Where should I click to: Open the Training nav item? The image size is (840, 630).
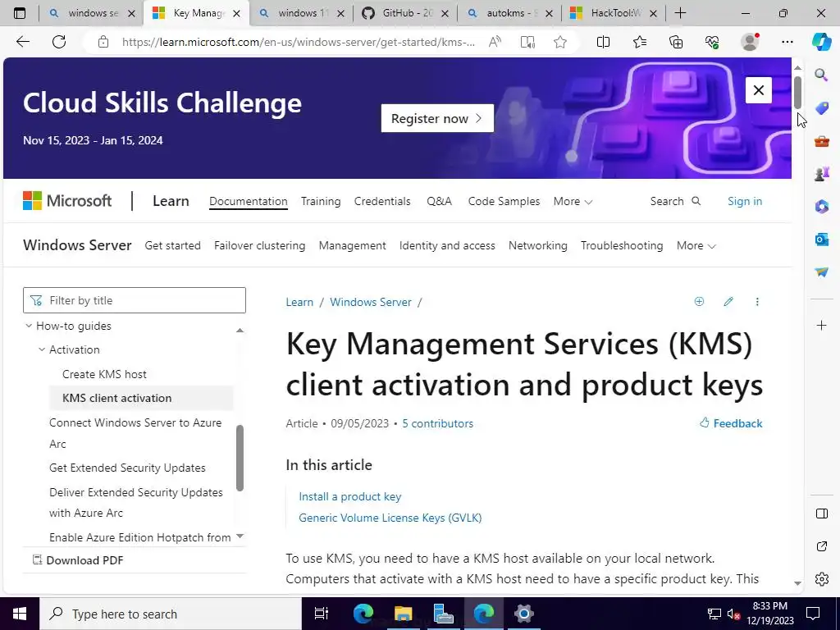coord(321,202)
